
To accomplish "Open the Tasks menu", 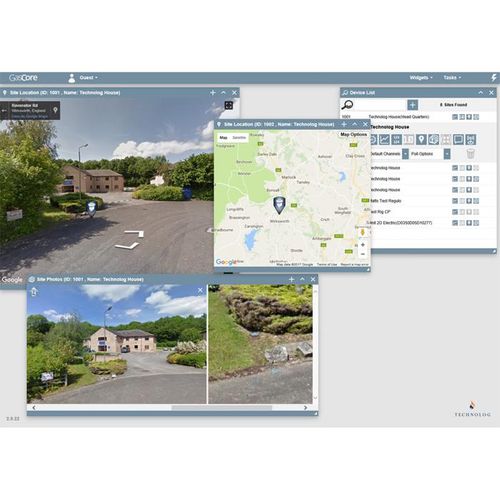I will pos(452,78).
